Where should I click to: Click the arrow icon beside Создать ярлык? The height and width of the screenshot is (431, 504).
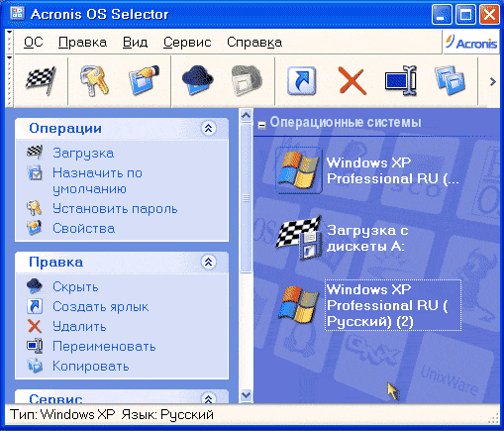(35, 306)
